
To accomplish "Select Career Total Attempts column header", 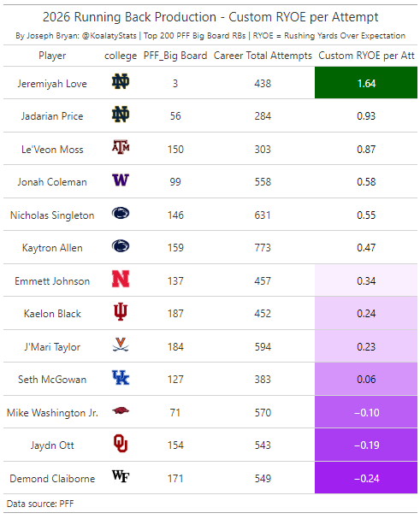I will click(x=263, y=56).
